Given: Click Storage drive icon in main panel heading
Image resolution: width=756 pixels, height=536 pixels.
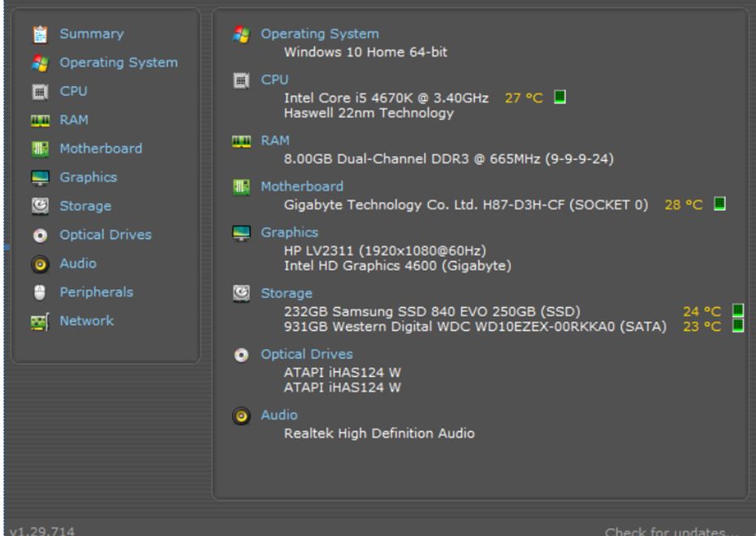Looking at the screenshot, I should [x=241, y=293].
